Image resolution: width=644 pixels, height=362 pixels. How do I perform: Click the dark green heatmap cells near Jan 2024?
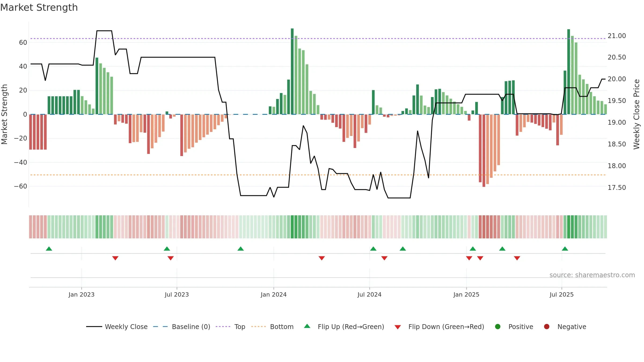point(299,227)
